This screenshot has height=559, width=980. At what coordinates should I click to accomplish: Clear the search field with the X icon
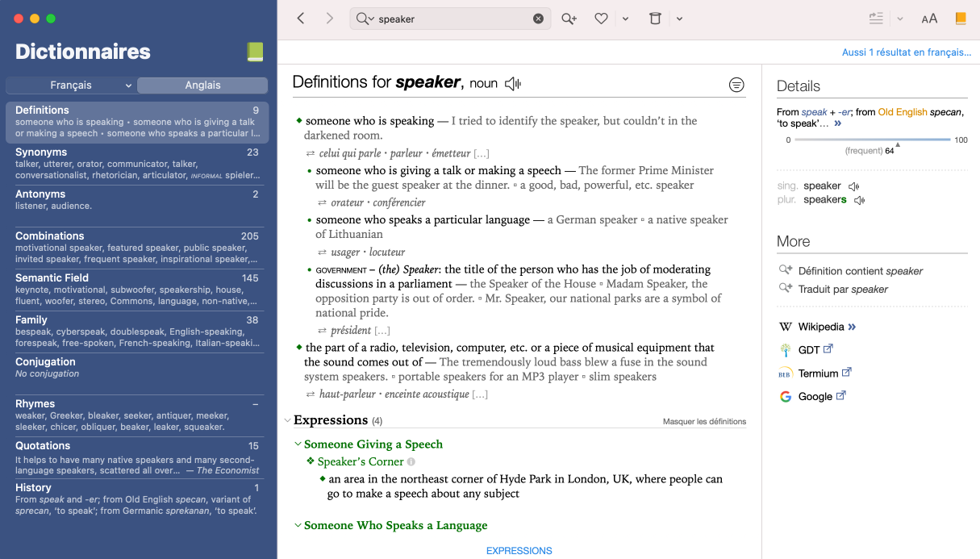(x=539, y=19)
